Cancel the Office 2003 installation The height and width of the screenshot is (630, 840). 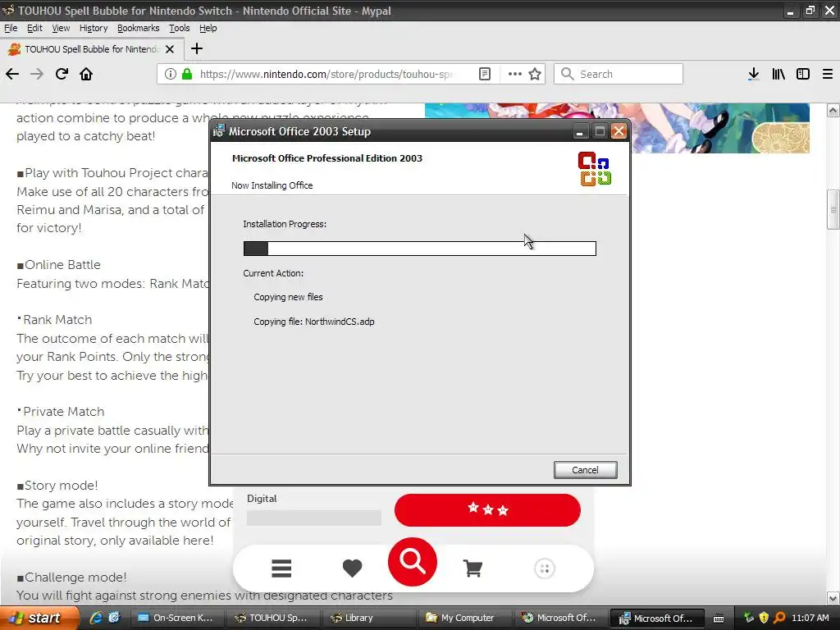[x=585, y=470]
